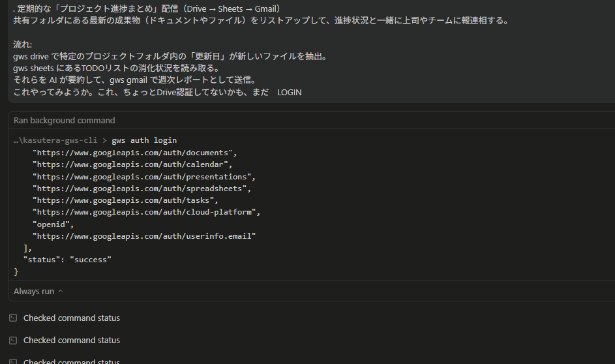
Task: Open the googleapis auth/tasks URL
Action: [125, 200]
